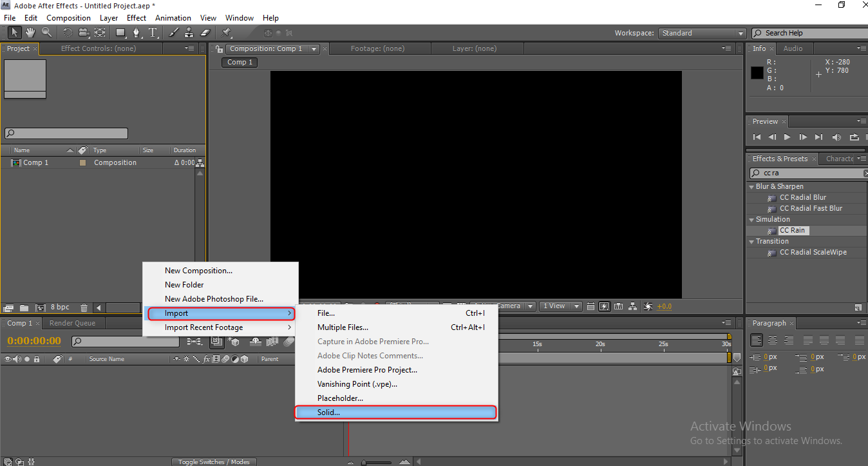Click the new composition icon in Project panel
The height and width of the screenshot is (466, 868).
click(x=40, y=308)
